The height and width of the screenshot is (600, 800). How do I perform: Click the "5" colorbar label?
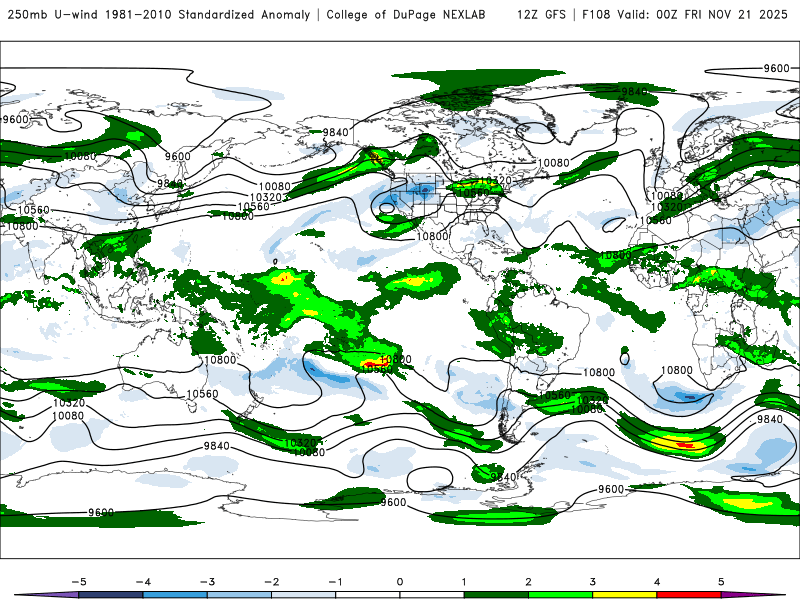(x=721, y=582)
